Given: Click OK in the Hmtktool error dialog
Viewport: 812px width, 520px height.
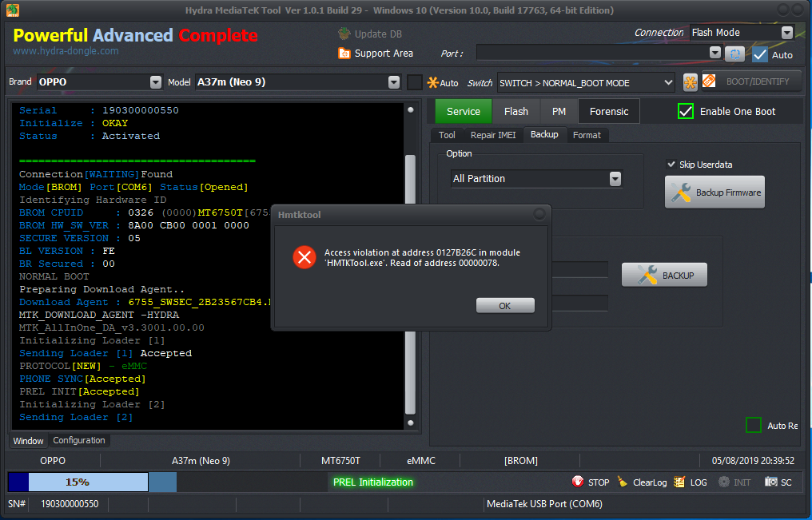Looking at the screenshot, I should [505, 306].
